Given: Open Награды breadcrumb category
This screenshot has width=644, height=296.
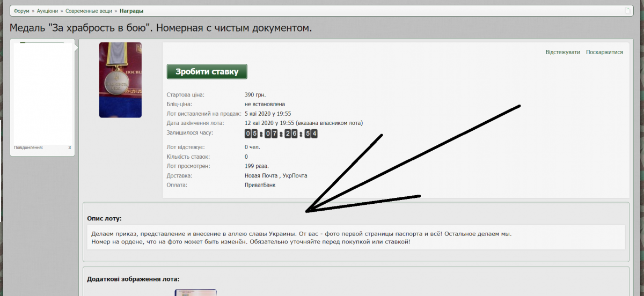Looking at the screenshot, I should coord(131,11).
